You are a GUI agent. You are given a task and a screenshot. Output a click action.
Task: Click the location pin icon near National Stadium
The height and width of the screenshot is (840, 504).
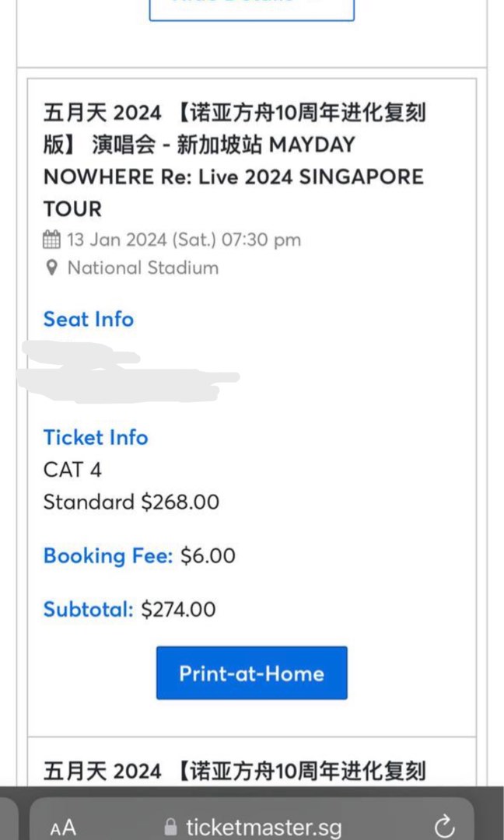pos(51,268)
